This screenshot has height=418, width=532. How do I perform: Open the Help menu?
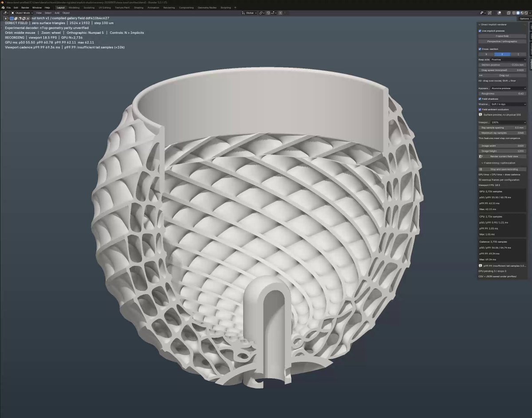[x=47, y=8]
